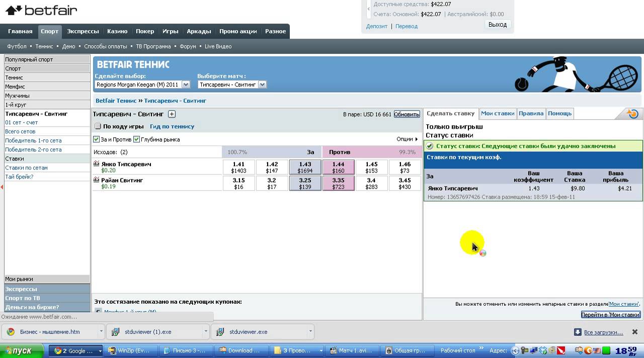This screenshot has width=644, height=358.
Task: Select back price 1.43 for Типсаревич
Action: point(305,167)
